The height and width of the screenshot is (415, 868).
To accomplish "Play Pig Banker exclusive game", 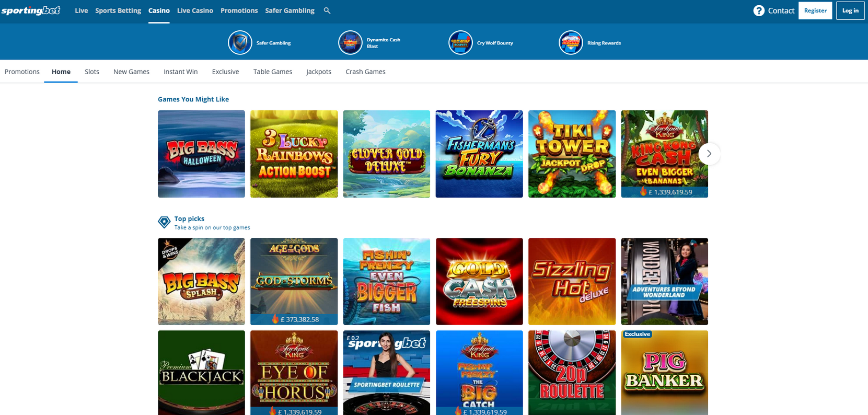I will [664, 373].
